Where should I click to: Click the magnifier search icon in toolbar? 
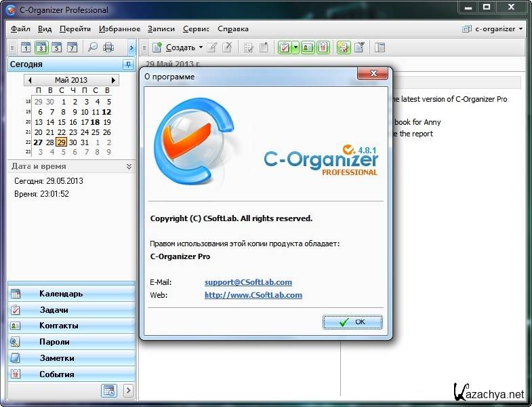click(x=92, y=47)
